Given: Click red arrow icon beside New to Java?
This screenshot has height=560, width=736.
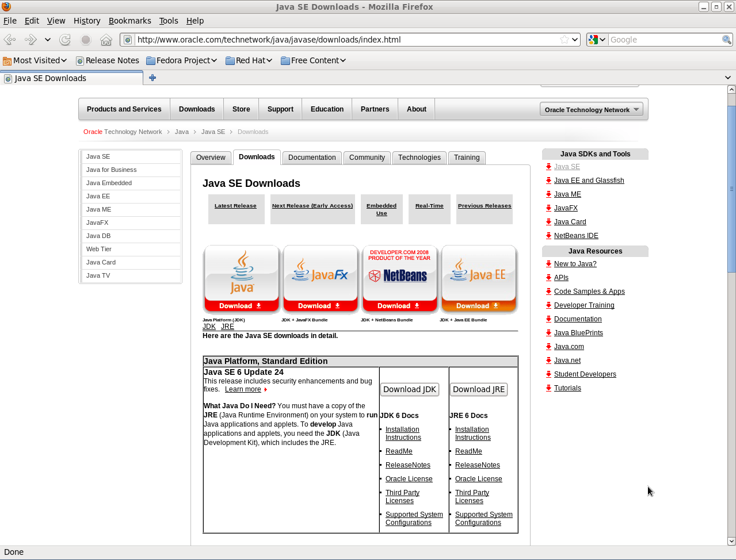Looking at the screenshot, I should 549,264.
